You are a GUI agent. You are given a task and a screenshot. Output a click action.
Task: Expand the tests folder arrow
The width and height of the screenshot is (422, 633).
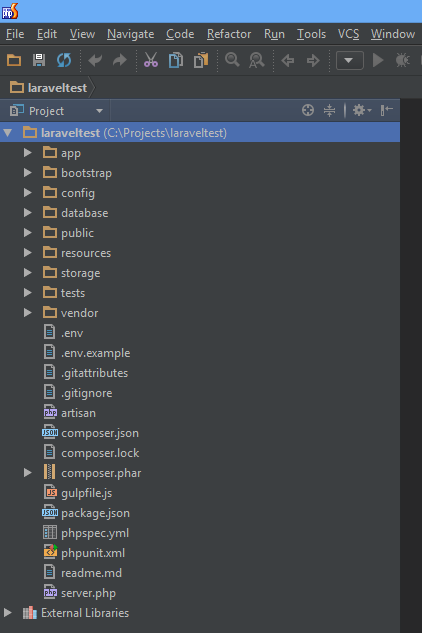tap(28, 292)
